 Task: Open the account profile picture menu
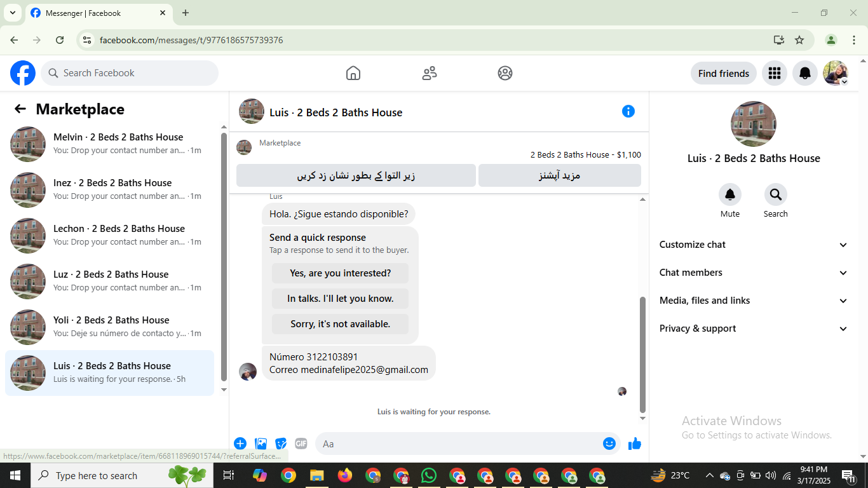point(835,73)
